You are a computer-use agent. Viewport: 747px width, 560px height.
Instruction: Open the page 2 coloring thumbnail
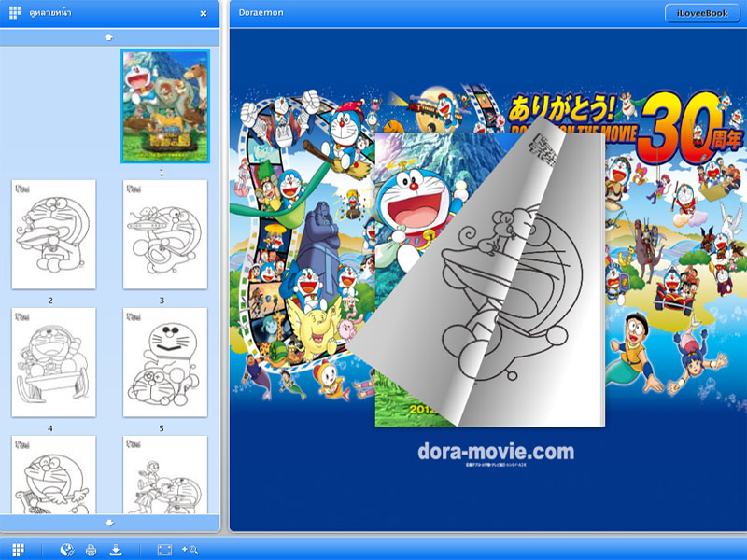click(x=54, y=234)
